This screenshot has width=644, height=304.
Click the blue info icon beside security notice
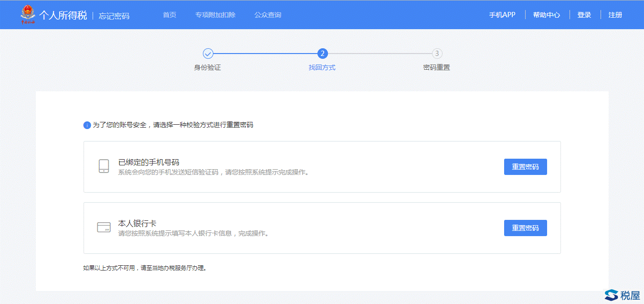click(x=87, y=125)
